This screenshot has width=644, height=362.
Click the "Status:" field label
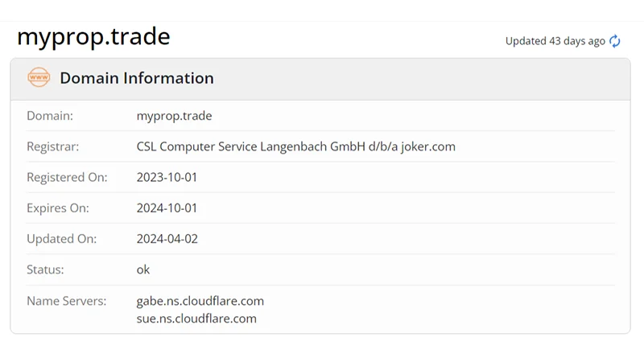(45, 269)
